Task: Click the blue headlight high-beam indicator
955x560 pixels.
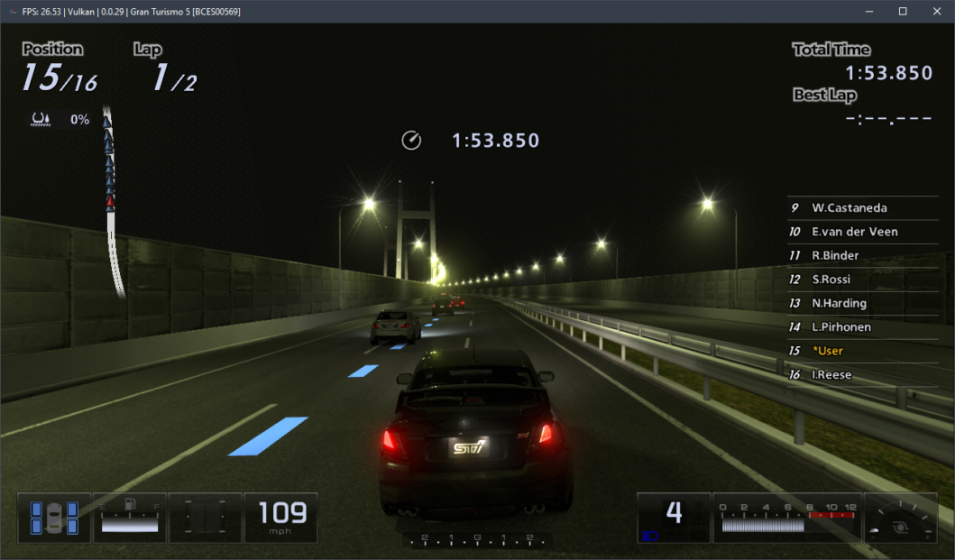Action: [650, 536]
